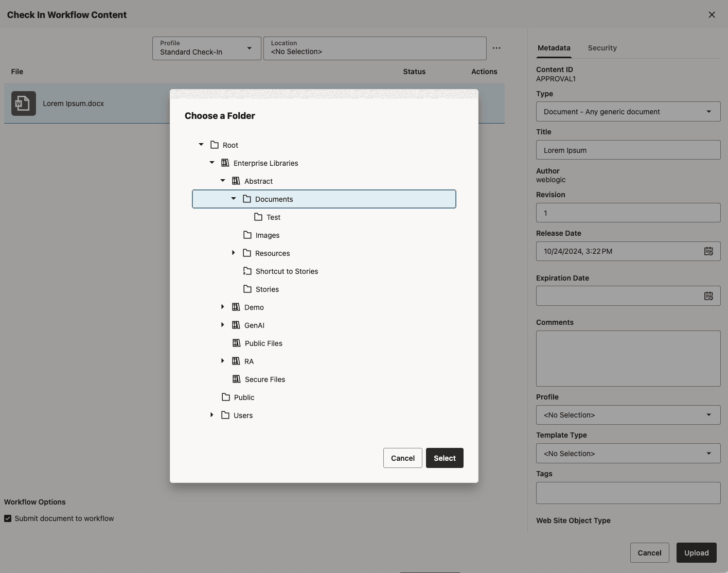Screen dimensions: 728x573
Task: Click the Public folder icon
Action: [226, 397]
